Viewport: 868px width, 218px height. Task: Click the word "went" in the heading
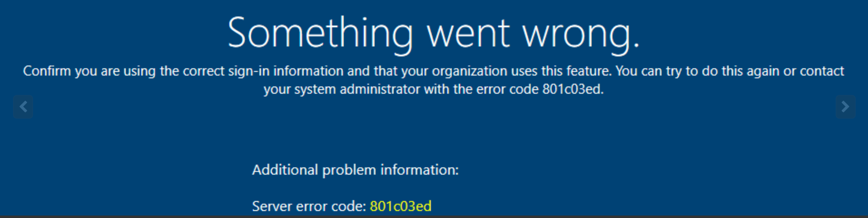[x=468, y=34]
